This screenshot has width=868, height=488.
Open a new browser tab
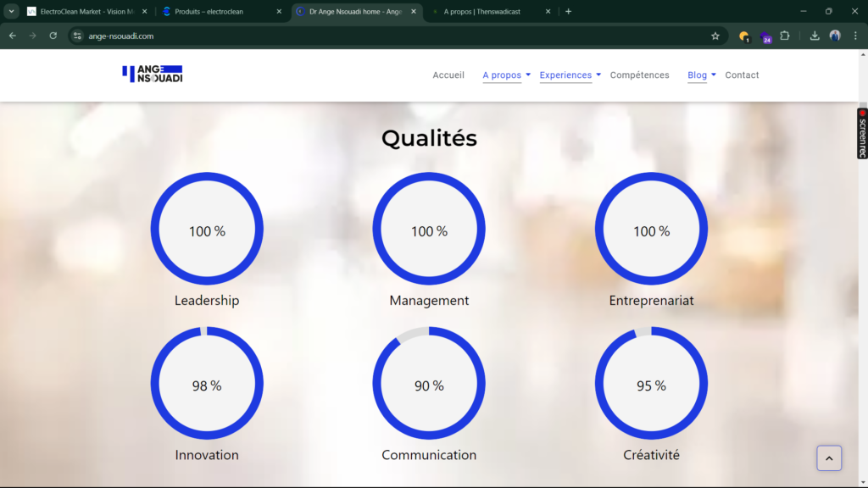569,12
